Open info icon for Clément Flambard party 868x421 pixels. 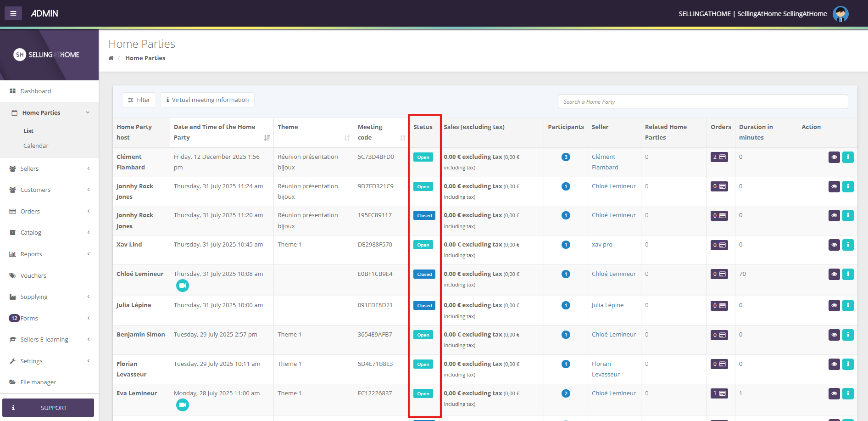click(x=848, y=157)
